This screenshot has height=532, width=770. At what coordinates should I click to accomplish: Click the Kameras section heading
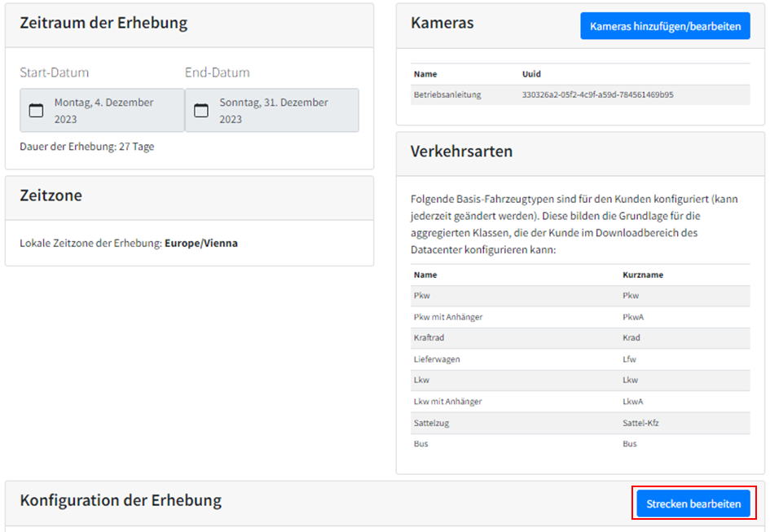[442, 23]
